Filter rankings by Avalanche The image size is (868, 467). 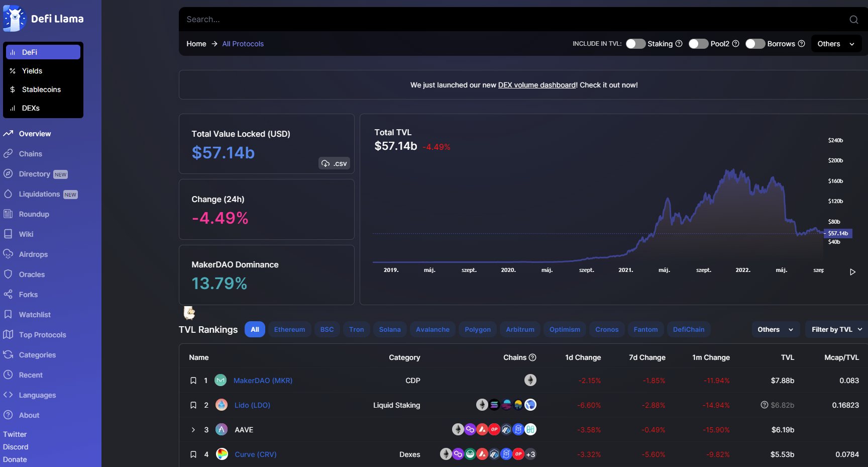pos(433,330)
